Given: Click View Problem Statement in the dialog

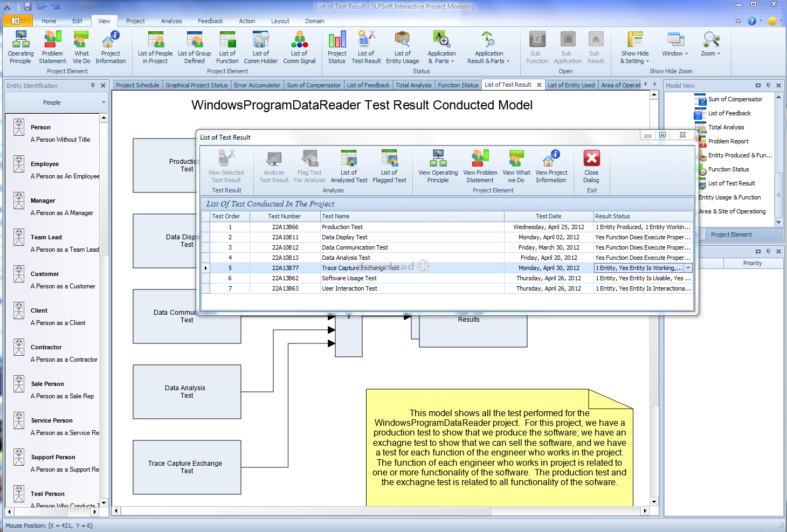Looking at the screenshot, I should [480, 167].
